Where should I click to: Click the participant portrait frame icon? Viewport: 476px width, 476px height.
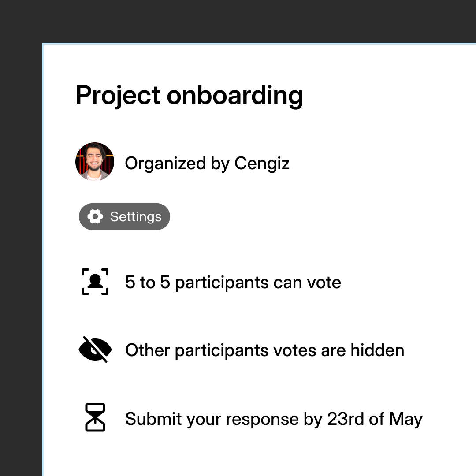[95, 282]
